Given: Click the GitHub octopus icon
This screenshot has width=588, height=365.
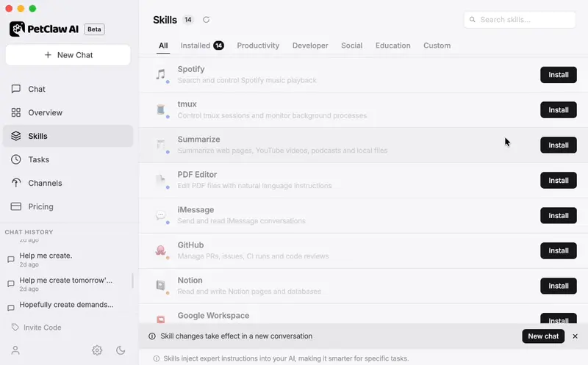Looking at the screenshot, I should coord(161,250).
